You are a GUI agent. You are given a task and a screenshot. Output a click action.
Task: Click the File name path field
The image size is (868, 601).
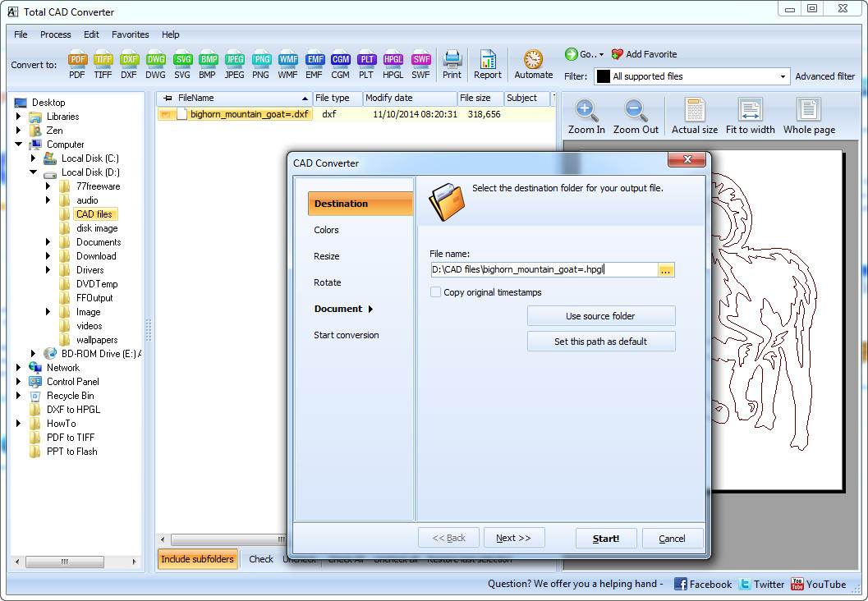pos(544,269)
